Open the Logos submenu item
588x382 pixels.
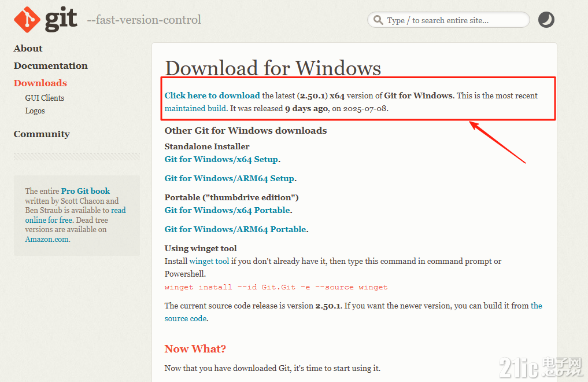click(x=35, y=111)
